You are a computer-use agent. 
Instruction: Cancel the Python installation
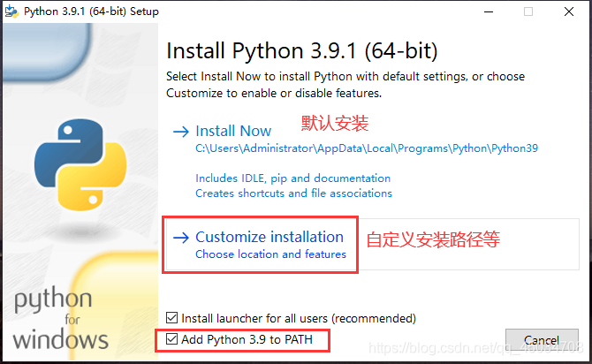[x=542, y=340]
